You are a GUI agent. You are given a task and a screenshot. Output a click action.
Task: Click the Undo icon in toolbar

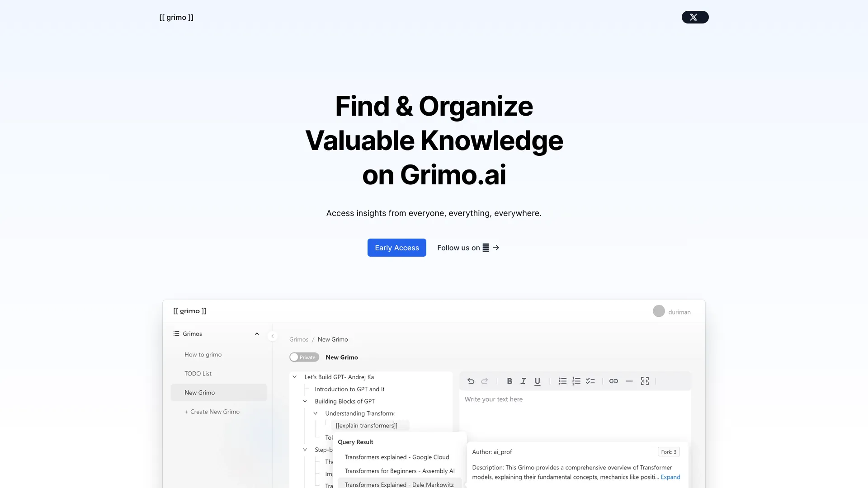point(471,381)
